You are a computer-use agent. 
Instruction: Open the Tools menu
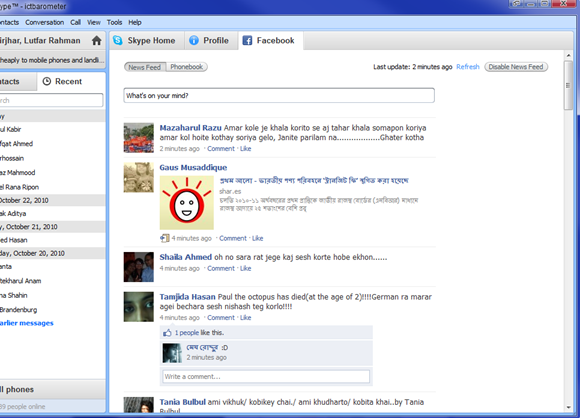coord(114,22)
